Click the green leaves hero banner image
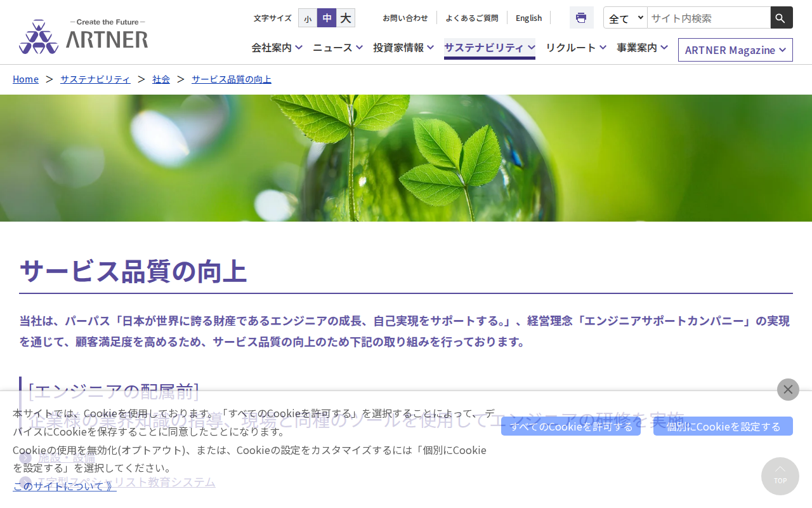The height and width of the screenshot is (508, 812). (x=406, y=158)
